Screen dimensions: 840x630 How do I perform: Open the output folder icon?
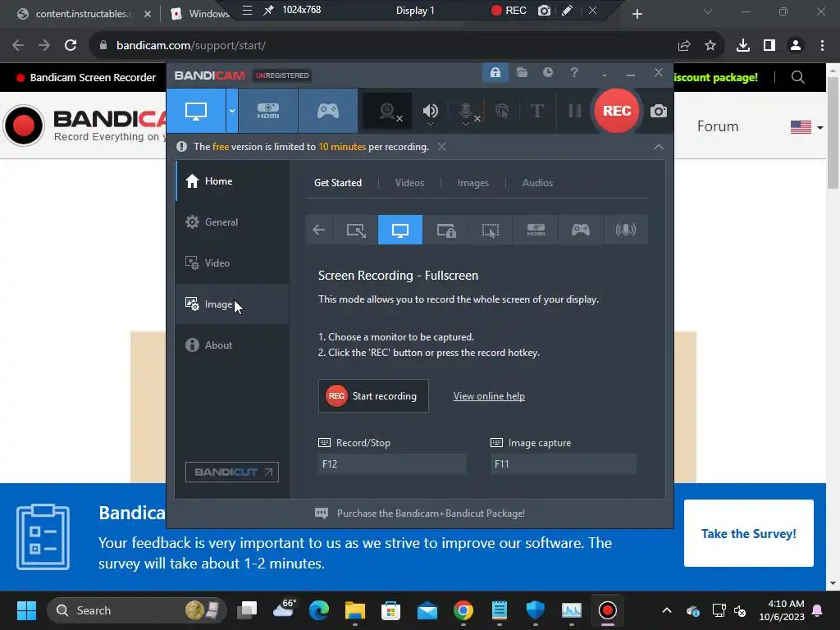[x=522, y=72]
